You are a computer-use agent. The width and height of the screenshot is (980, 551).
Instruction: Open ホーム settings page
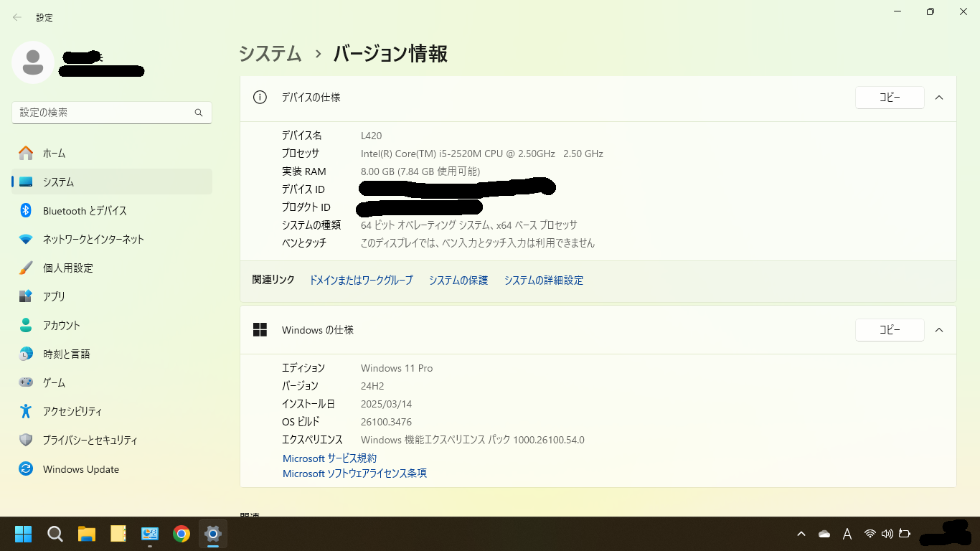coord(112,153)
